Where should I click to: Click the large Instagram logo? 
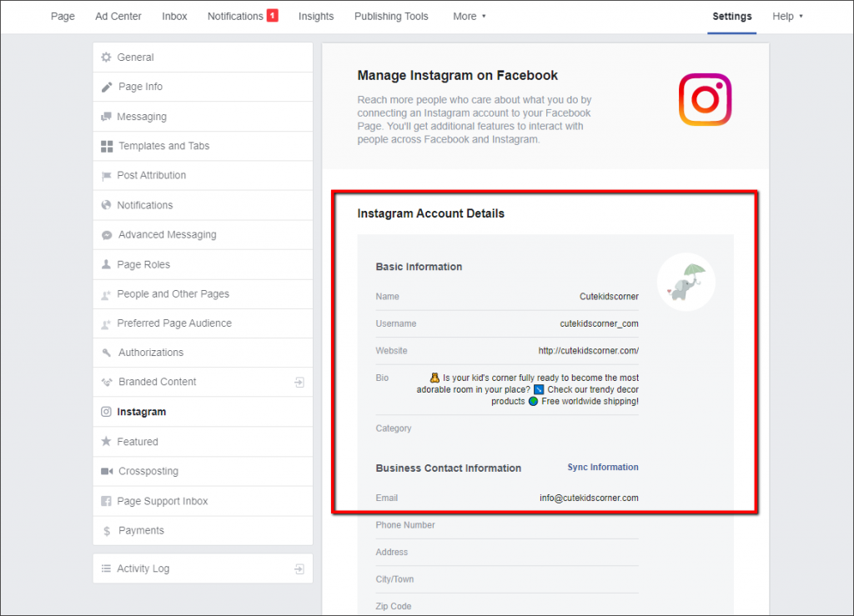coord(705,99)
